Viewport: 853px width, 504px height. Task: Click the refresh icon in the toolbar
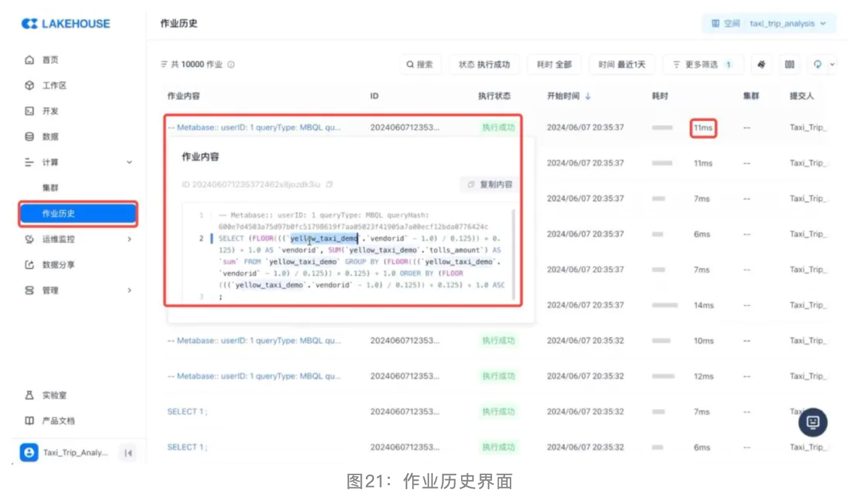coord(818,64)
